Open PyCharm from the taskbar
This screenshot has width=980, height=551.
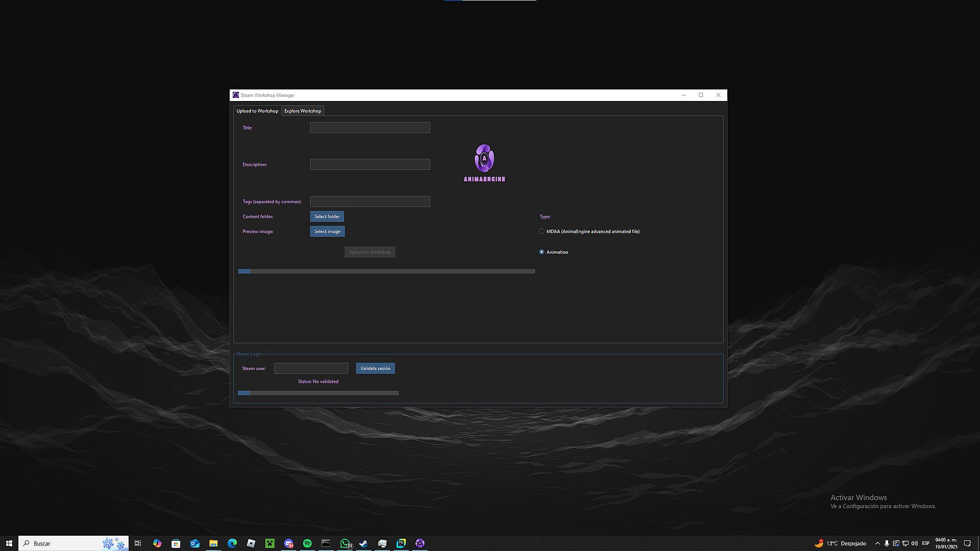point(401,543)
